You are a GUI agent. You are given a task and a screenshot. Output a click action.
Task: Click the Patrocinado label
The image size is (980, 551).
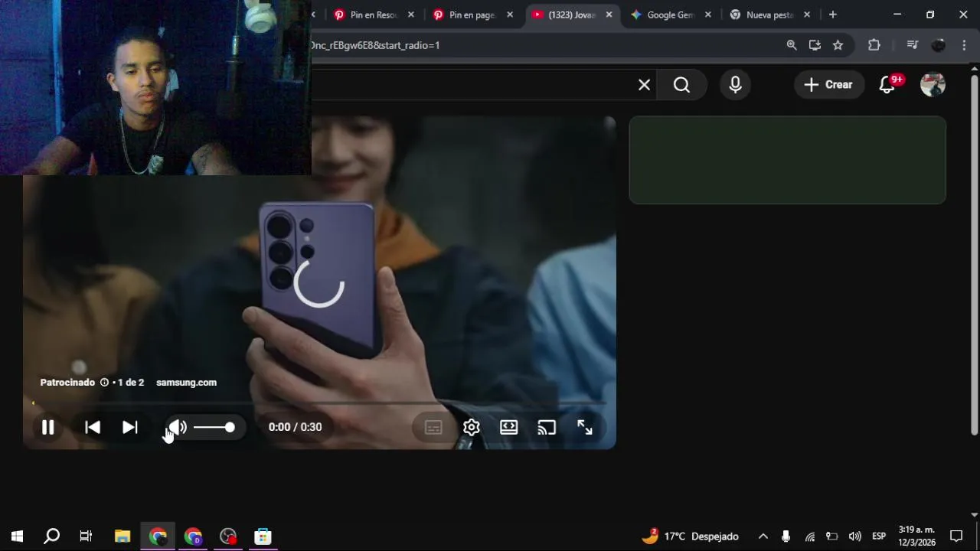(67, 383)
